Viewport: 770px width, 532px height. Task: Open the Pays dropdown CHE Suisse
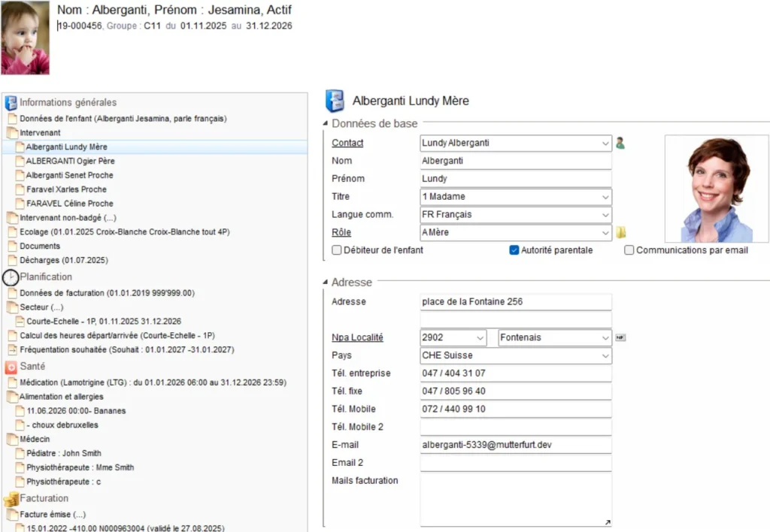pyautogui.click(x=605, y=356)
